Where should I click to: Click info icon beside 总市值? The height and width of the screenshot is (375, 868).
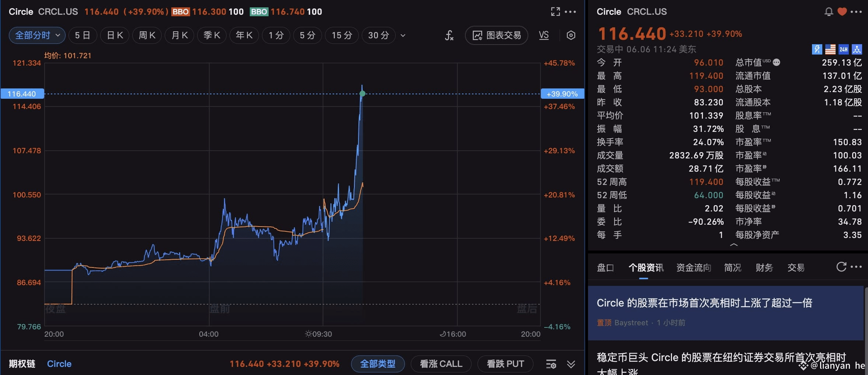(776, 62)
